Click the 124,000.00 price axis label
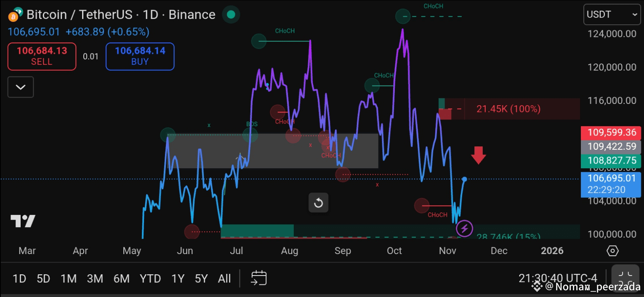This screenshot has width=644, height=297. [612, 34]
